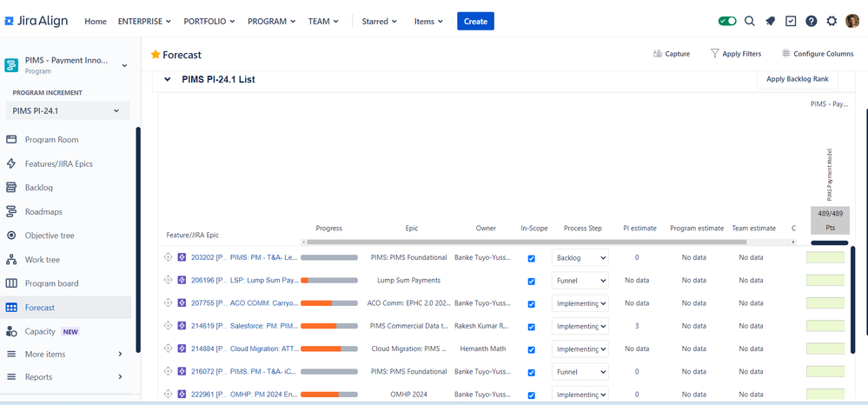Click the Create button

tap(475, 21)
